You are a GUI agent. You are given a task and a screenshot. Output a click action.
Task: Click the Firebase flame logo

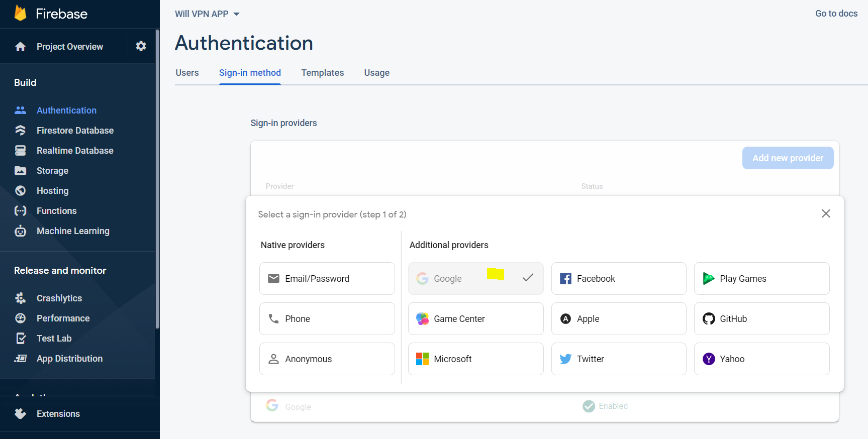pyautogui.click(x=20, y=14)
